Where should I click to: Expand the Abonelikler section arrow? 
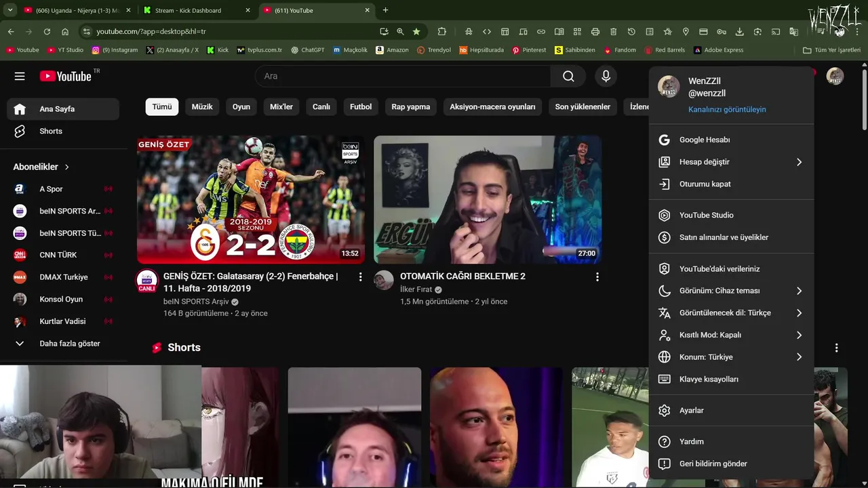66,167
